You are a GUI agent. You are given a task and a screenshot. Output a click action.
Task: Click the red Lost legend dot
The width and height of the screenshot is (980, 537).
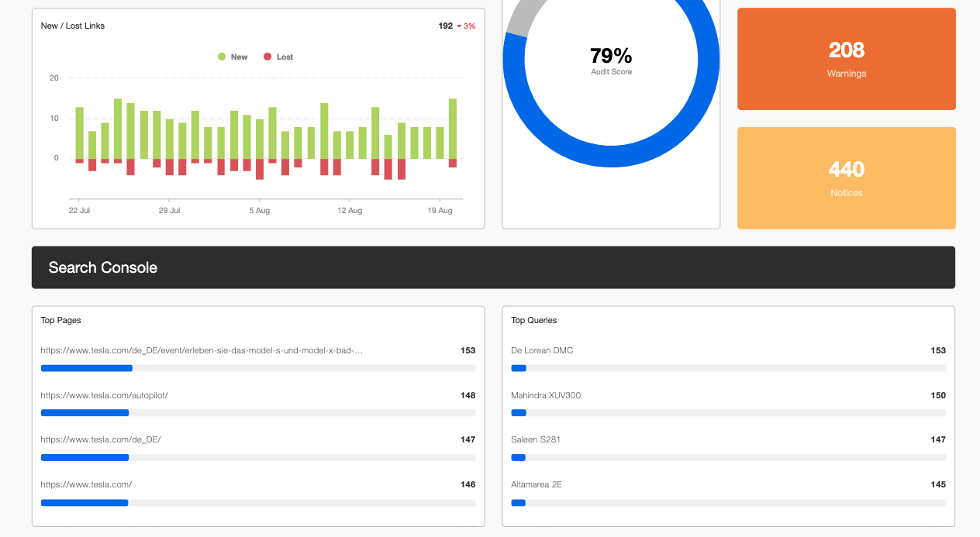coord(267,57)
